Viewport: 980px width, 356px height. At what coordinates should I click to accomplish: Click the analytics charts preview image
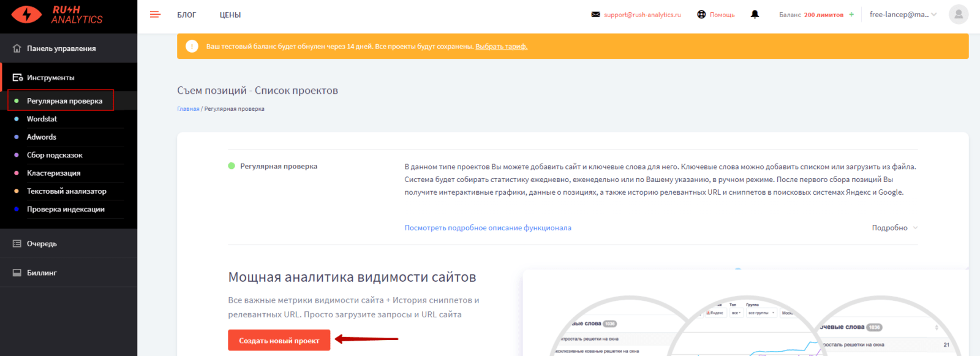tap(745, 312)
